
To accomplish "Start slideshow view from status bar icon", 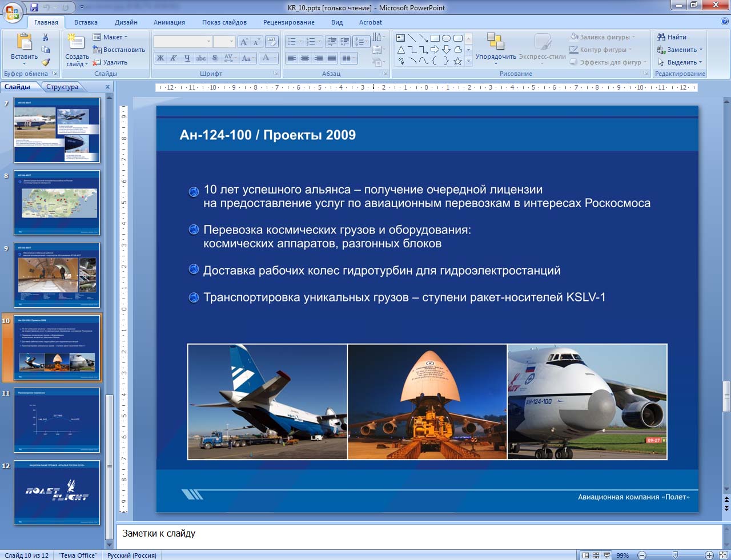I will point(607,555).
